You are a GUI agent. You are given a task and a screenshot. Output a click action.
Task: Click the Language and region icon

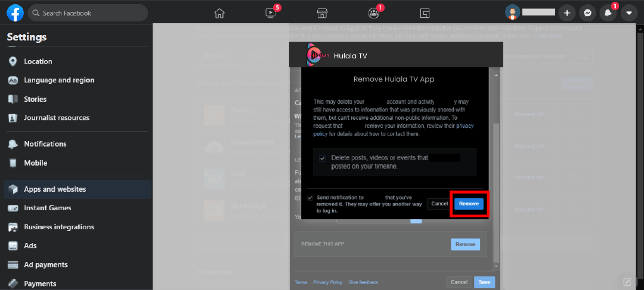tap(13, 80)
